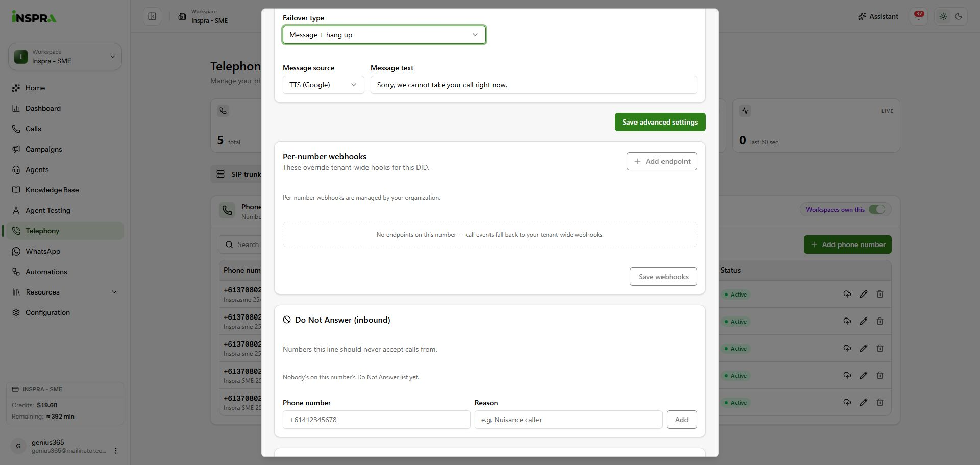Expand the Resources menu in sidebar
The height and width of the screenshot is (465, 980).
tap(65, 292)
